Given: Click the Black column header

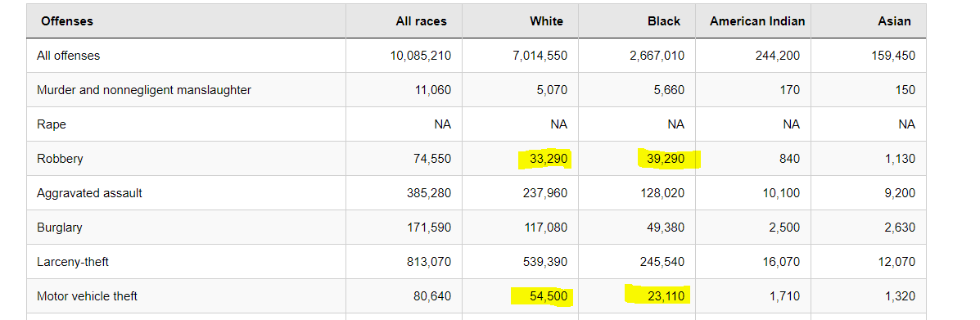Looking at the screenshot, I should point(664,21).
